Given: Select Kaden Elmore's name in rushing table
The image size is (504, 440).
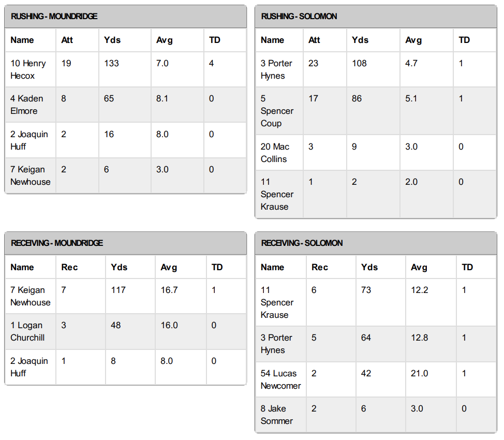Looking at the screenshot, I should pos(27,105).
